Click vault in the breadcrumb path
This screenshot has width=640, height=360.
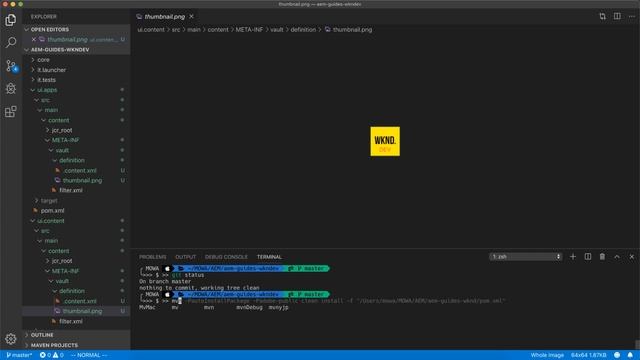tap(276, 30)
